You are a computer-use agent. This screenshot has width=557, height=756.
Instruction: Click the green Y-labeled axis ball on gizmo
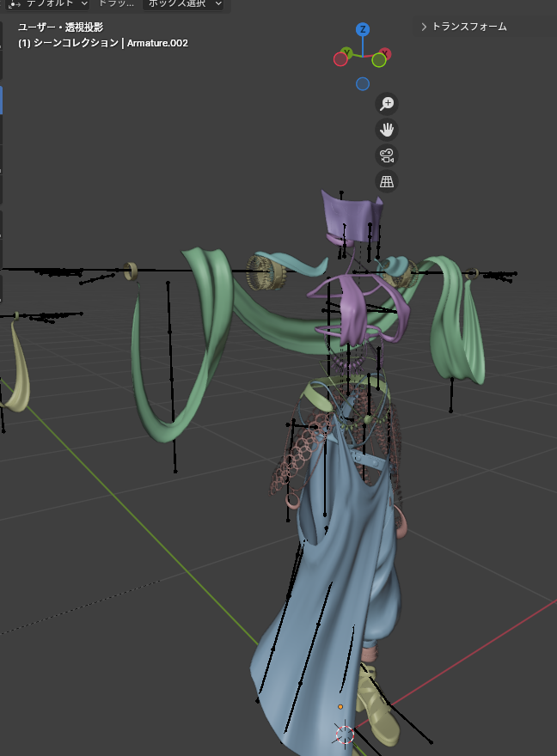click(x=346, y=52)
